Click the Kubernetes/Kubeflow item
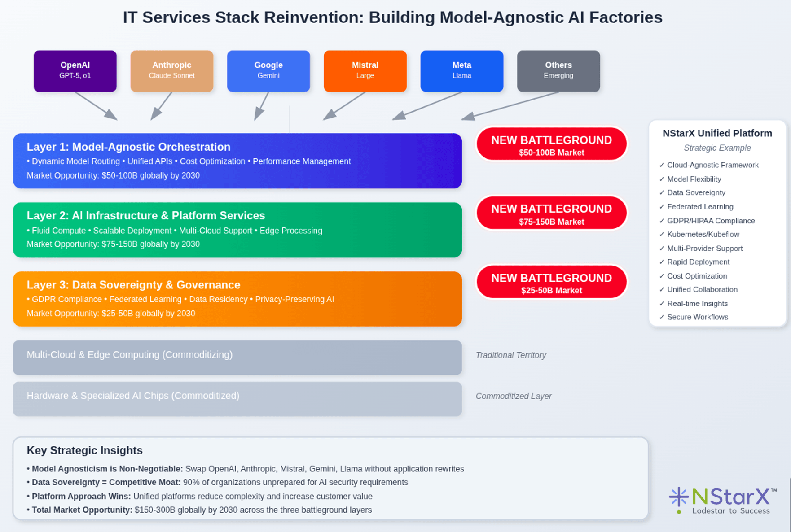Screen dimensions: 791x532 (x=699, y=234)
